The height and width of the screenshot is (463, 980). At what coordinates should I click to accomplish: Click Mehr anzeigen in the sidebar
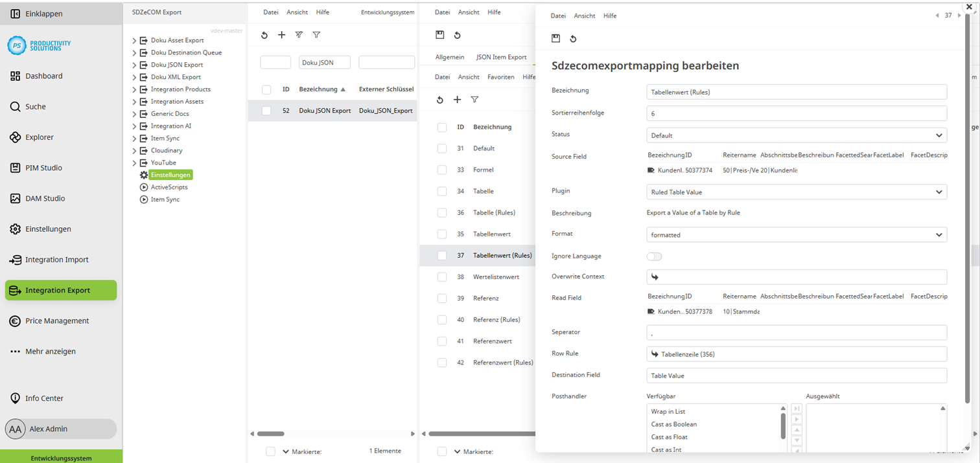tap(49, 351)
